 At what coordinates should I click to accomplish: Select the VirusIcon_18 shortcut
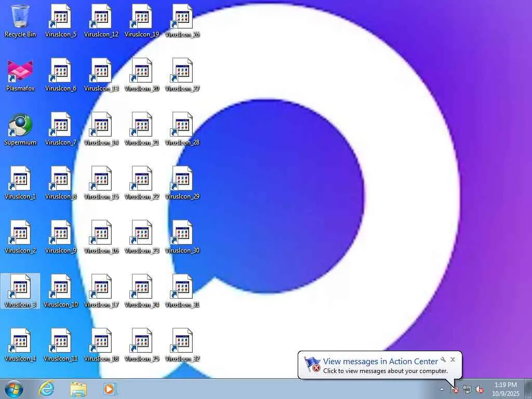(x=101, y=345)
